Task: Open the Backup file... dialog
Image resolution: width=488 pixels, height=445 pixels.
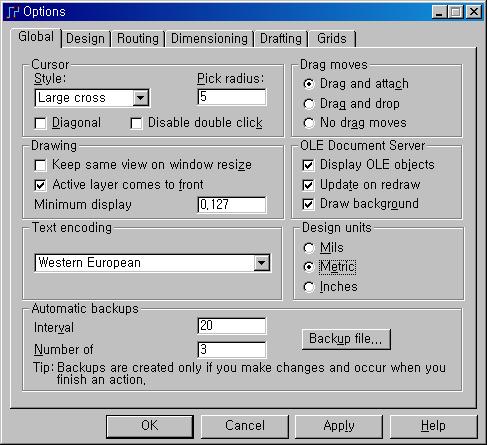Action: [346, 339]
